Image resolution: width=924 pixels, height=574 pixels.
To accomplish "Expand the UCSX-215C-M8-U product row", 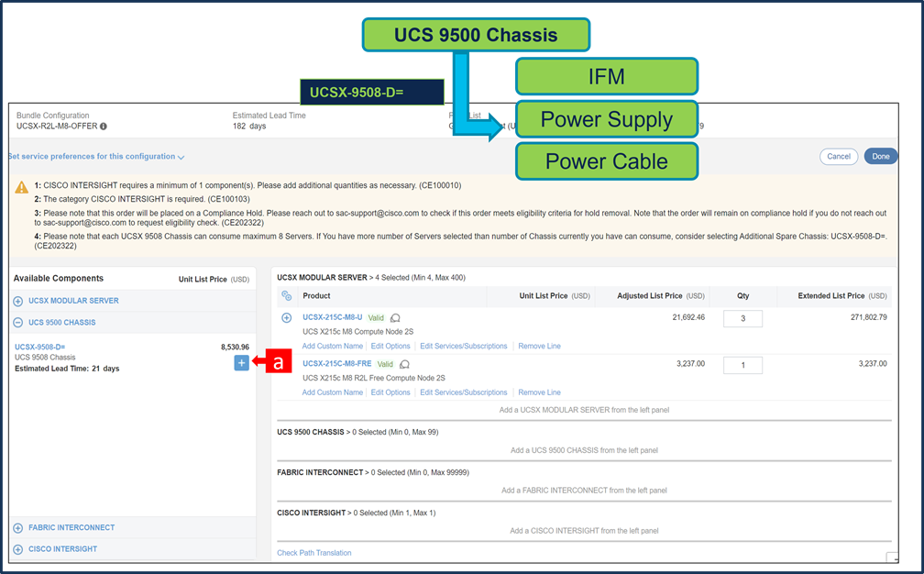I will [286, 318].
